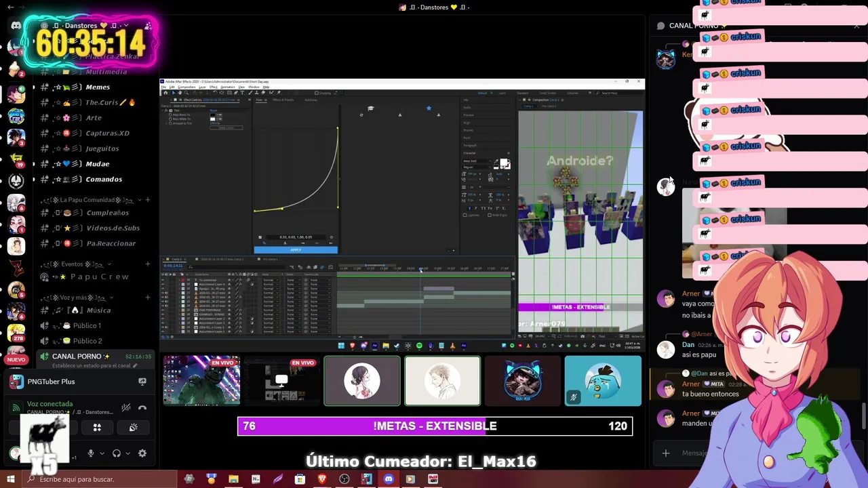868x488 pixels.
Task: Switch to AutoSway tab
Action: pos(311,100)
